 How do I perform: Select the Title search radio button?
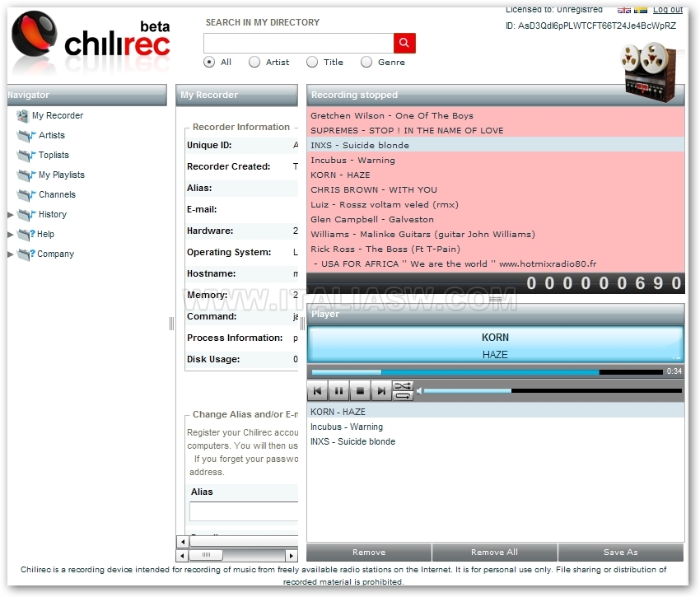(312, 62)
